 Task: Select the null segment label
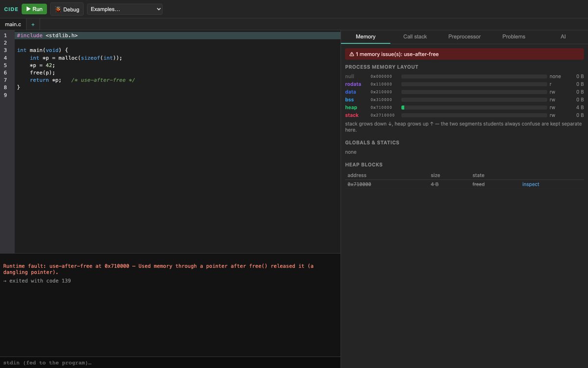[349, 77]
